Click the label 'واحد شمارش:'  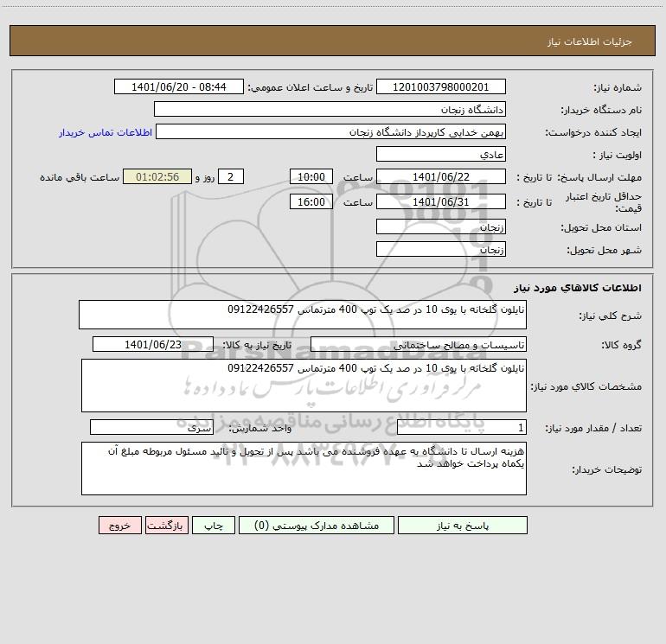pyautogui.click(x=260, y=429)
